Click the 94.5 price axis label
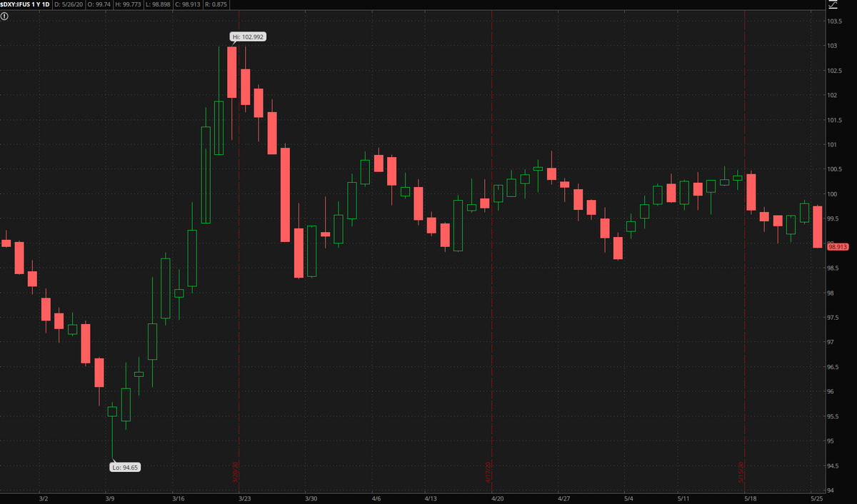 [834, 465]
